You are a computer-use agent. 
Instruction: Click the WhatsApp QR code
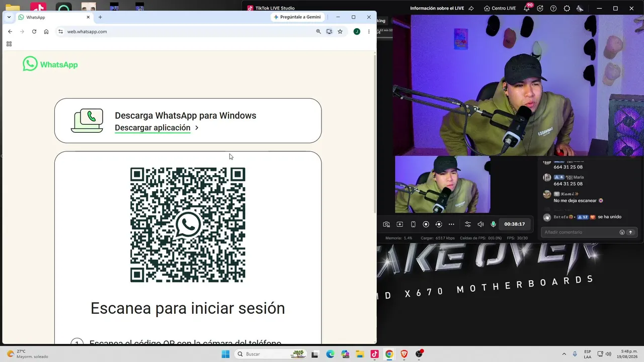(x=188, y=225)
